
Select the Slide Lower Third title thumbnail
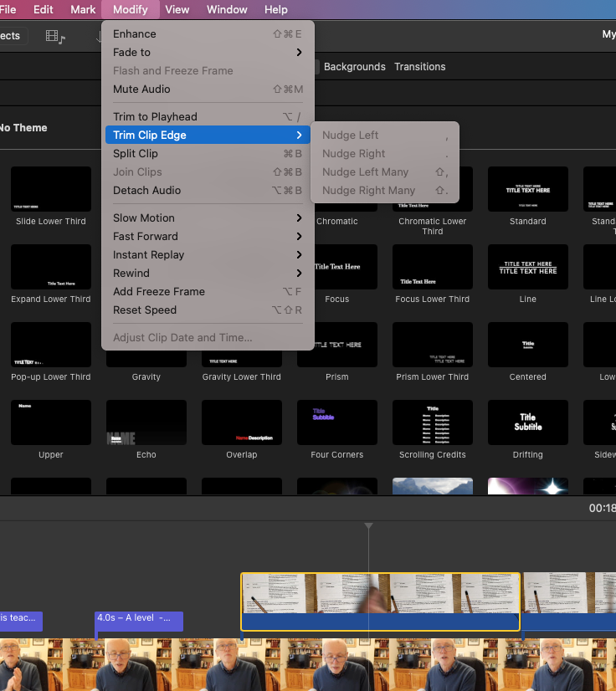(51, 189)
